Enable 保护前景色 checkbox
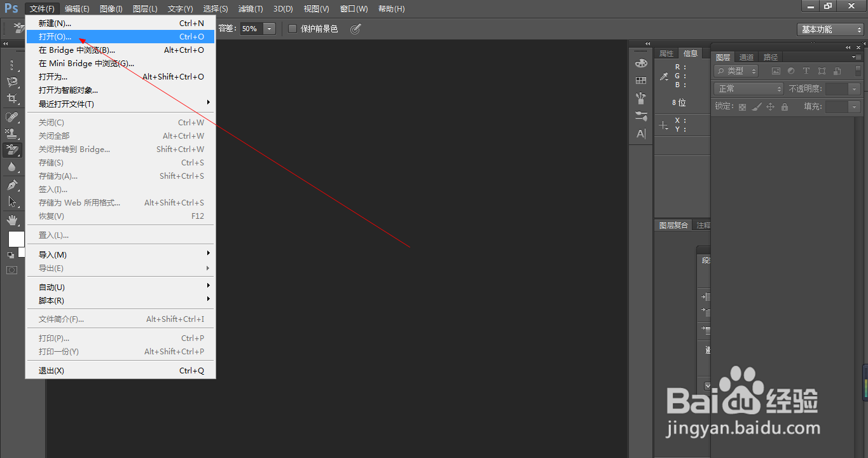 click(293, 29)
